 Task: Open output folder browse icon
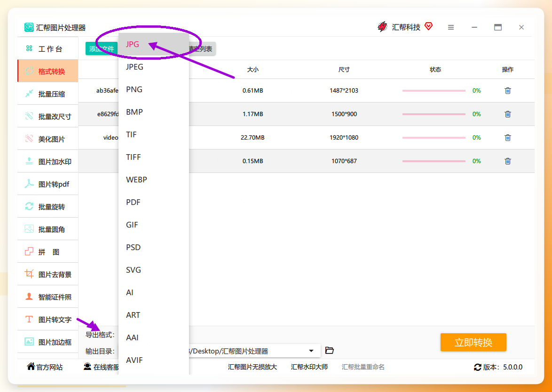click(x=330, y=351)
